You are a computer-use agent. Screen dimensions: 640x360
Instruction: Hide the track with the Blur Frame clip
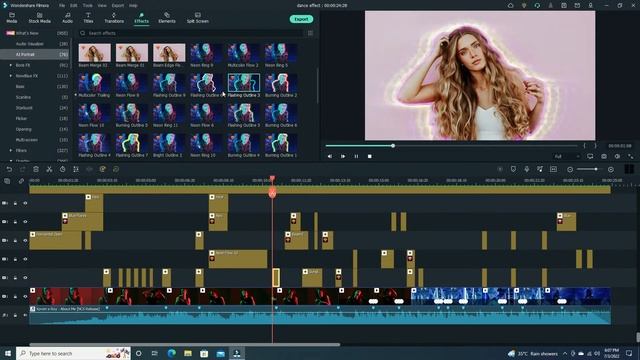click(25, 222)
